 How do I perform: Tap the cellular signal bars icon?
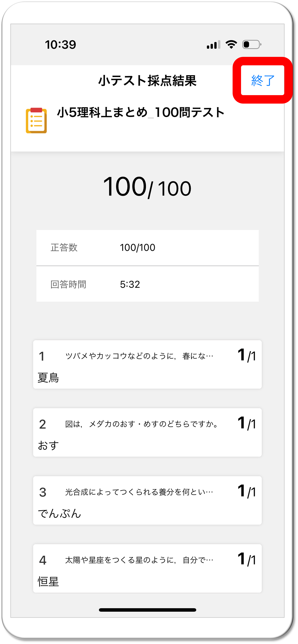pos(213,45)
